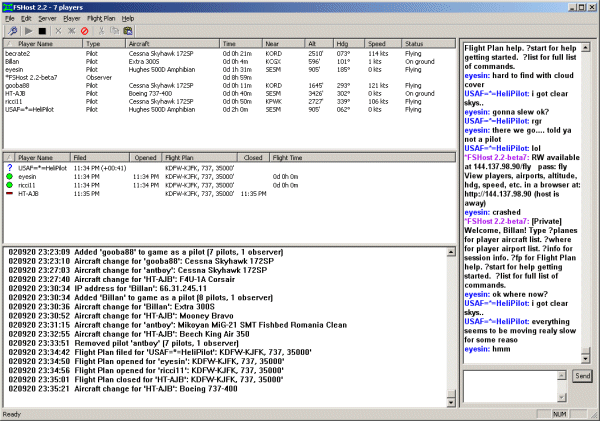600x421 pixels.
Task: Sort flight plans by Flight Time column
Action: click(x=362, y=158)
